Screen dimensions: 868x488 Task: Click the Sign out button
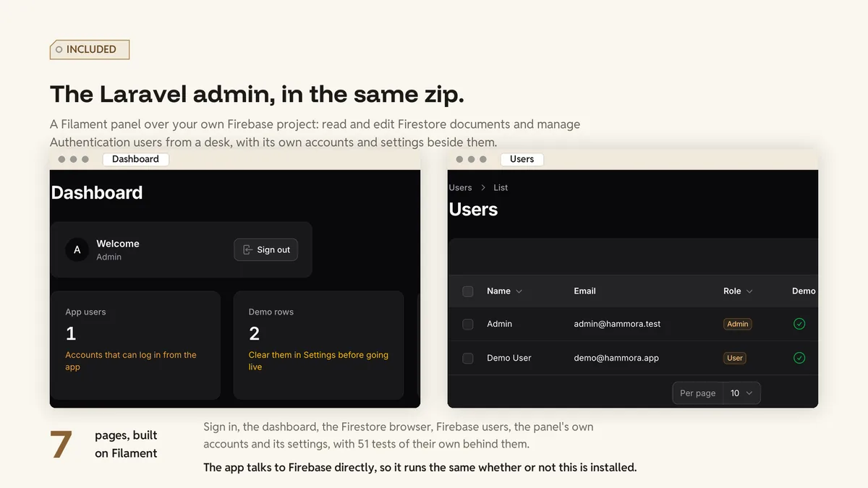tap(265, 249)
